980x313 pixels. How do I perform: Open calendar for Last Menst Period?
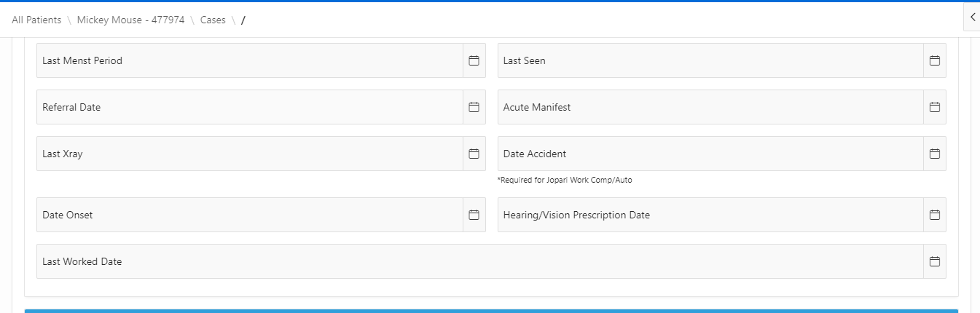pos(474,60)
